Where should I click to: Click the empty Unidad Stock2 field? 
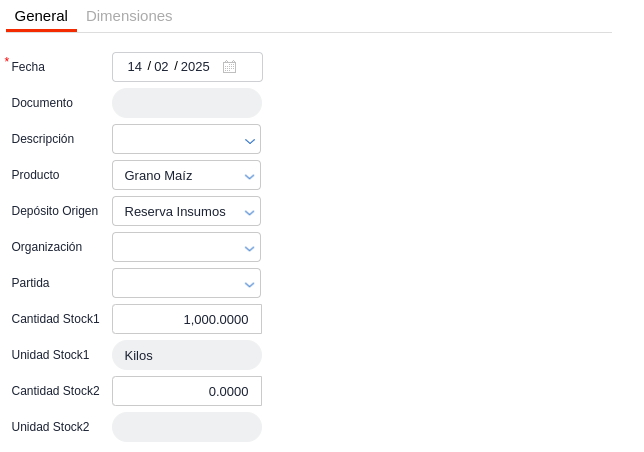click(x=187, y=427)
